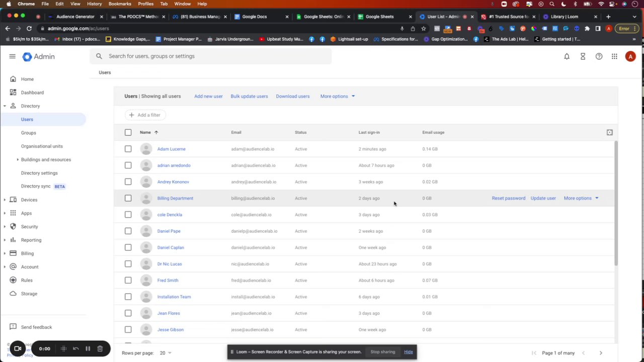Tick checkbox for Billing Department
The height and width of the screenshot is (362, 644).
click(128, 198)
